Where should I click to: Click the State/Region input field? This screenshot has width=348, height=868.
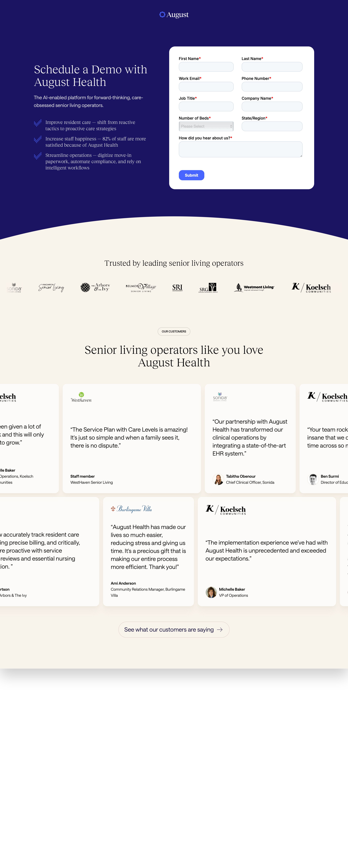(x=272, y=126)
